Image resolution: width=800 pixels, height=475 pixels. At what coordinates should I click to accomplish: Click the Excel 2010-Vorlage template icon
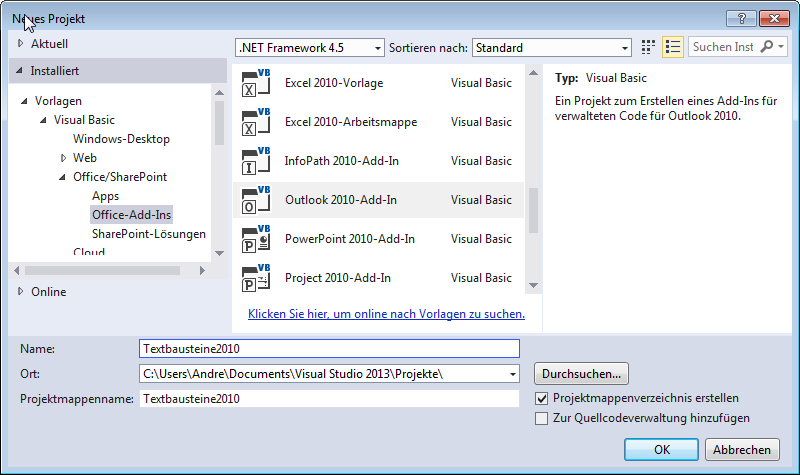click(x=256, y=83)
